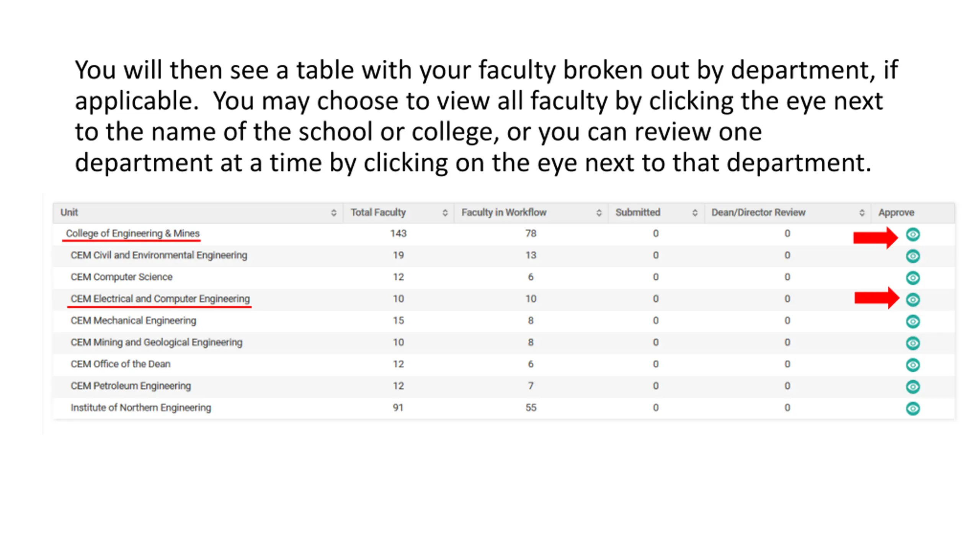The height and width of the screenshot is (551, 980).
Task: Sort by Dean/Director Review arrows
Action: click(862, 213)
